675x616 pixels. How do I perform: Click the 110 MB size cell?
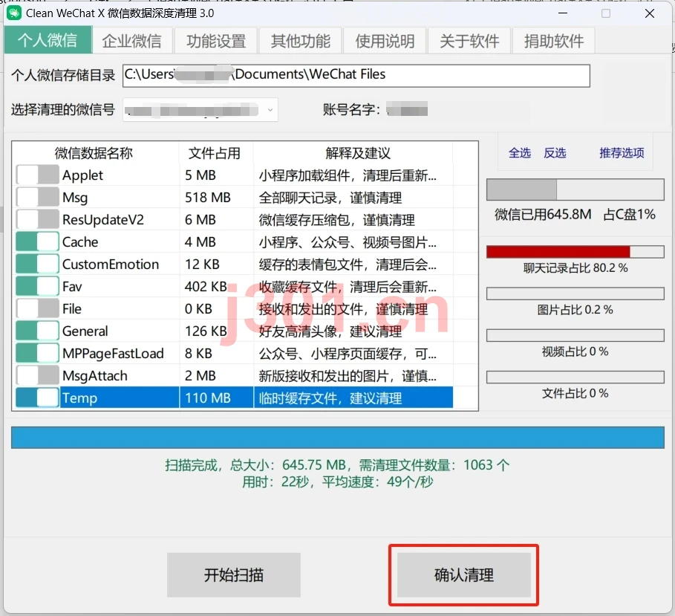click(208, 398)
